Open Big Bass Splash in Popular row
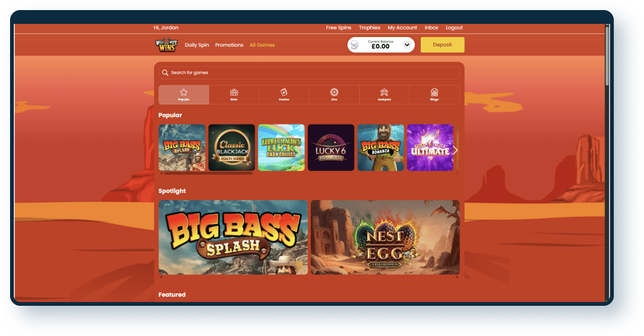The height and width of the screenshot is (336, 644). click(182, 147)
